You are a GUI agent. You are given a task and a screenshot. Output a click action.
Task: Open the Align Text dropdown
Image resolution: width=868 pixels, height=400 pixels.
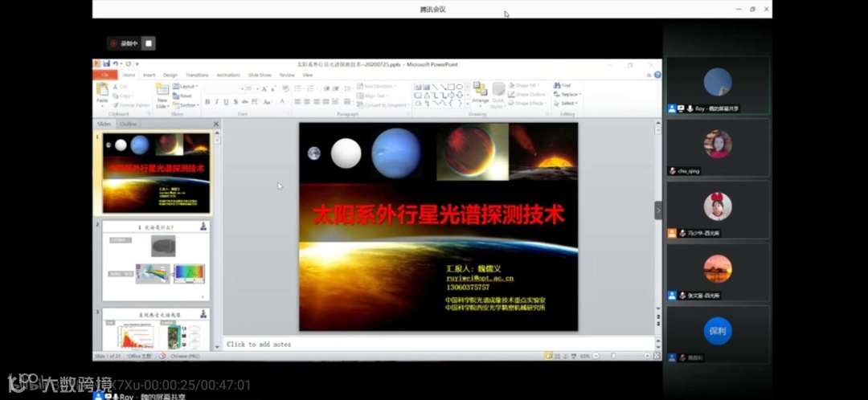375,96
